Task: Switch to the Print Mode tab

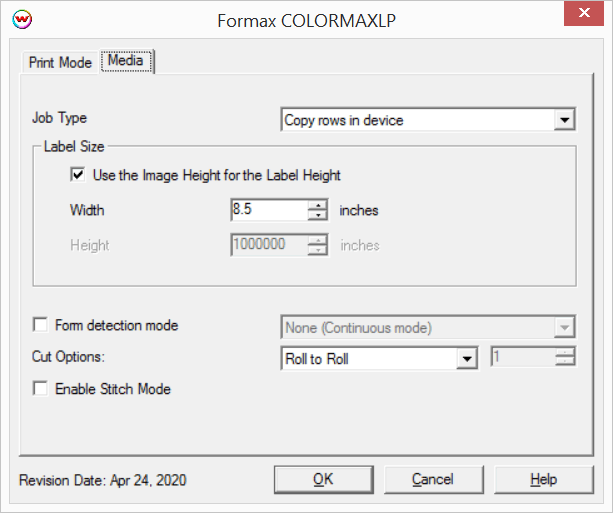Action: click(60, 62)
